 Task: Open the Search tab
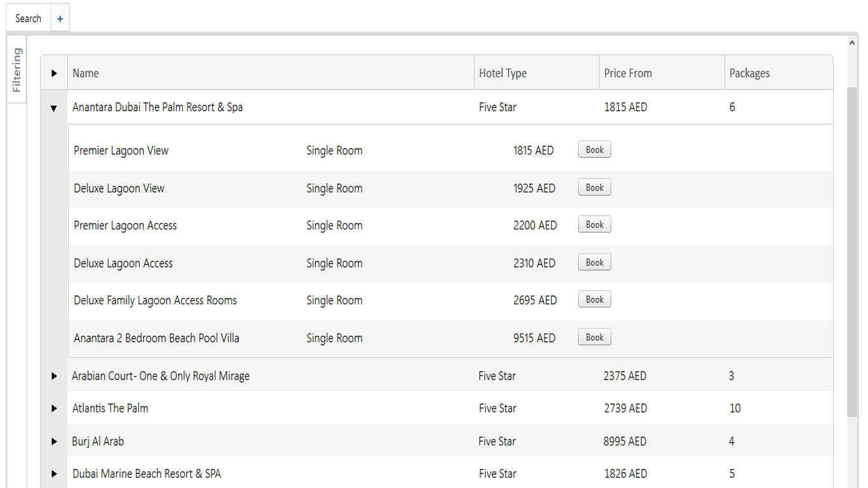point(28,19)
